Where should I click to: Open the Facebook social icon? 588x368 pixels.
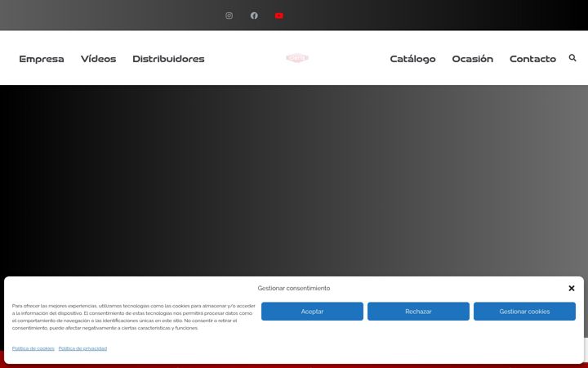254,16
